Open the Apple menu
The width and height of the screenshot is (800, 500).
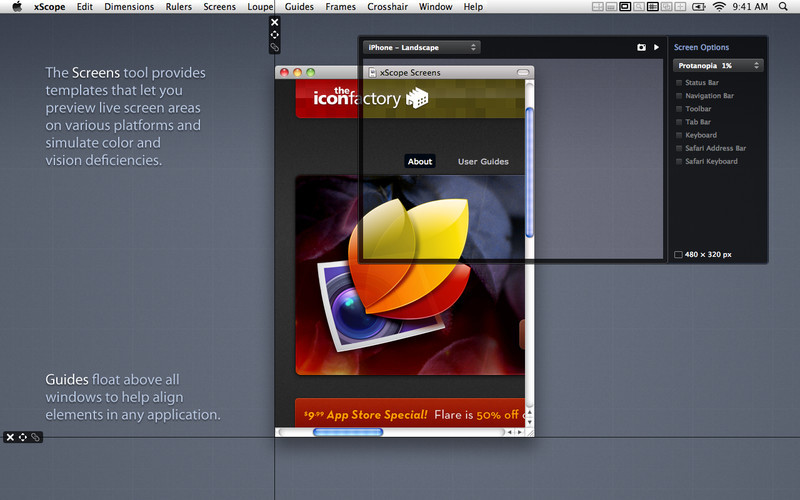tap(17, 6)
